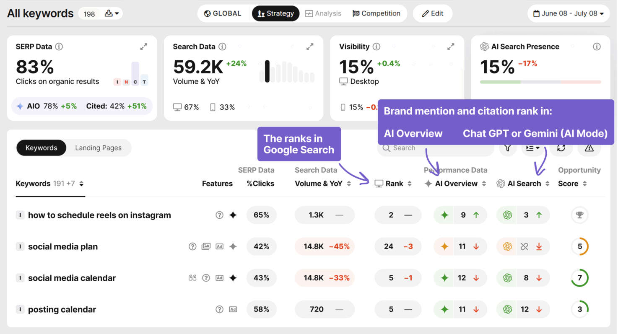Click the refresh data icon
The width and height of the screenshot is (644, 334).
(561, 148)
